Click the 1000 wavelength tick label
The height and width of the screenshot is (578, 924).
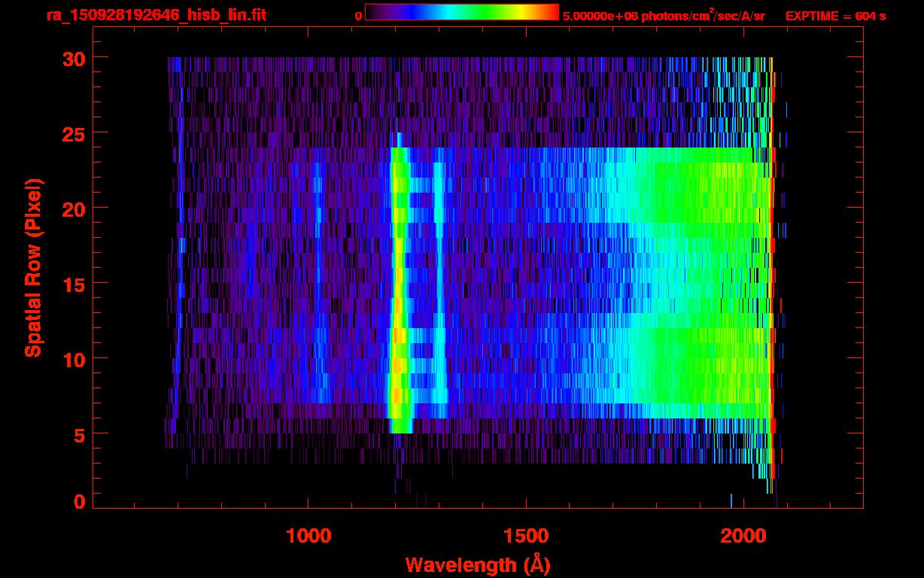pos(309,536)
